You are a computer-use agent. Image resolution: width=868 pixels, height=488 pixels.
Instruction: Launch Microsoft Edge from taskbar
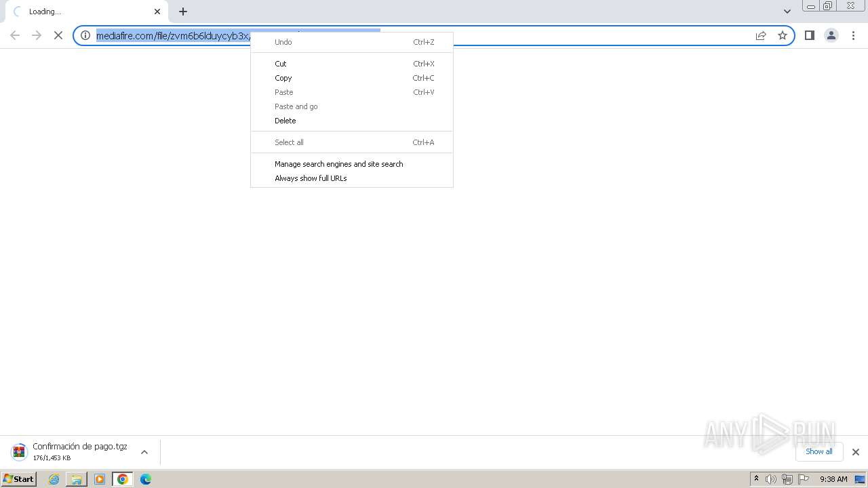pos(146,479)
